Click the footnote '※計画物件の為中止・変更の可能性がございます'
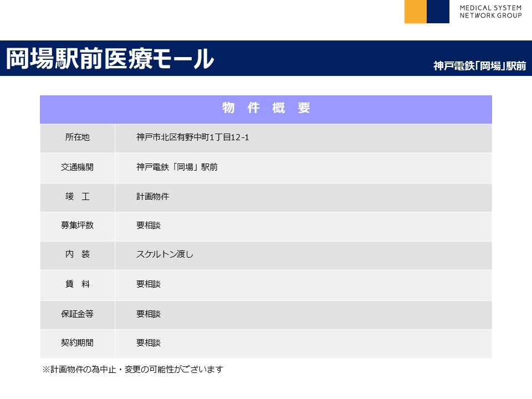Image resolution: width=532 pixels, height=399 pixels. tap(132, 369)
